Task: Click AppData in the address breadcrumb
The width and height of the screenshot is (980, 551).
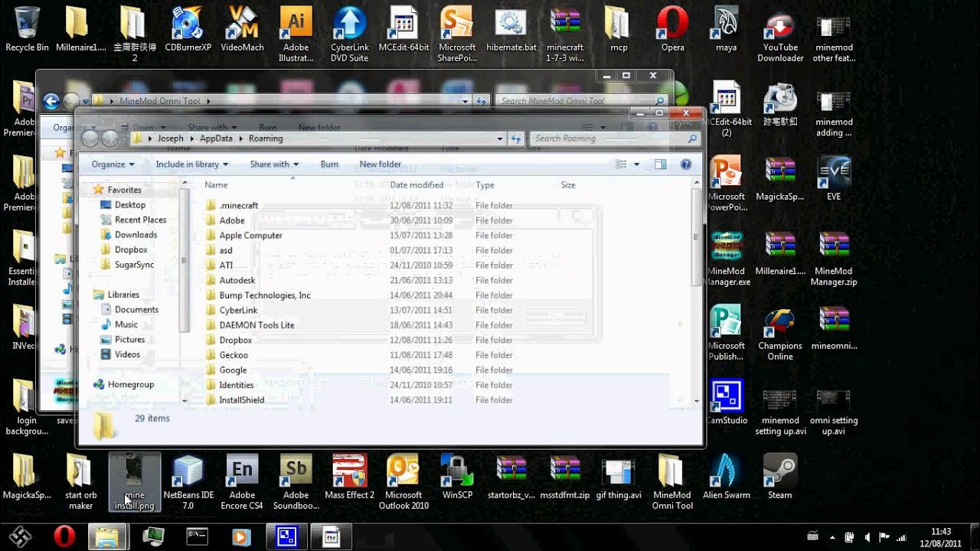Action: click(x=217, y=139)
